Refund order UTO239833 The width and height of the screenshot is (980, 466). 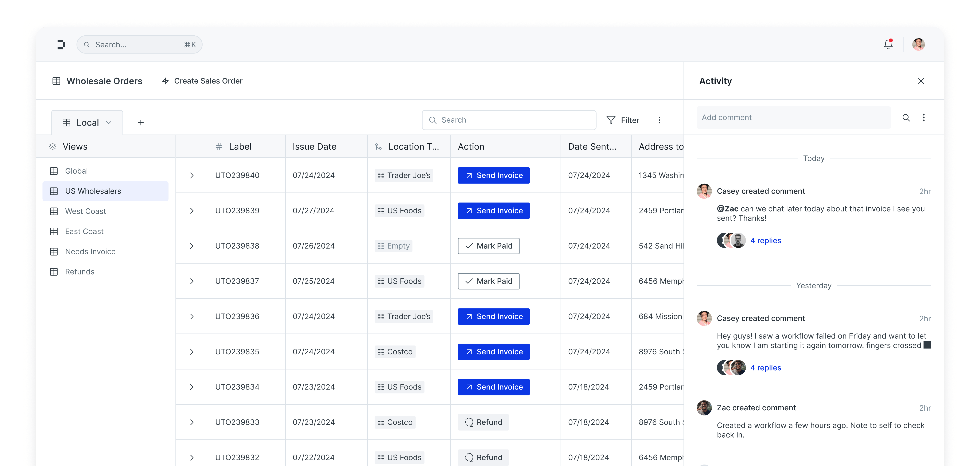[x=483, y=422]
